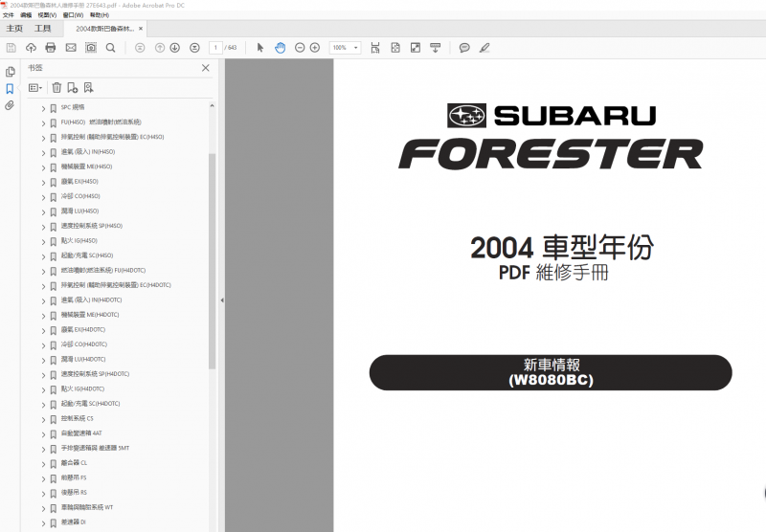Activate the Hand pan tool
Screen dimensions: 766x532
tap(280, 48)
